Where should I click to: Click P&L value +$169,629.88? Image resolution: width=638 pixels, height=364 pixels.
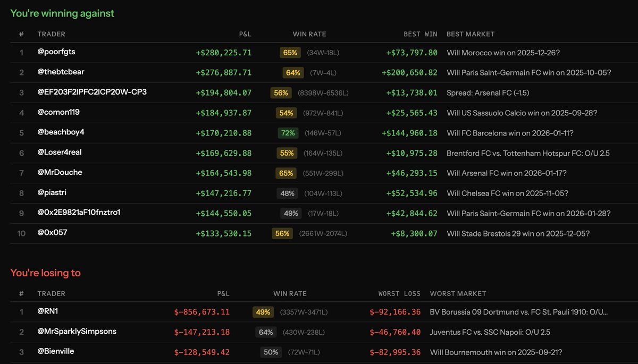tap(224, 153)
